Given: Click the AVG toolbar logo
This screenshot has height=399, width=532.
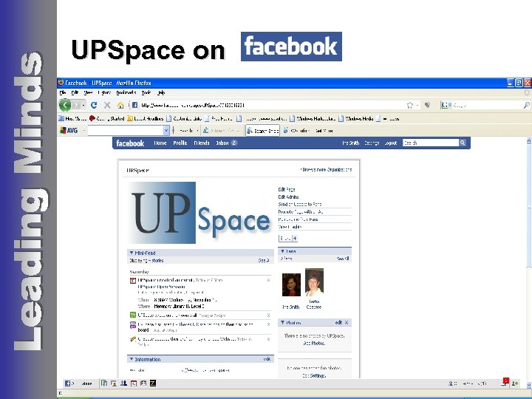Looking at the screenshot, I should pyautogui.click(x=69, y=130).
